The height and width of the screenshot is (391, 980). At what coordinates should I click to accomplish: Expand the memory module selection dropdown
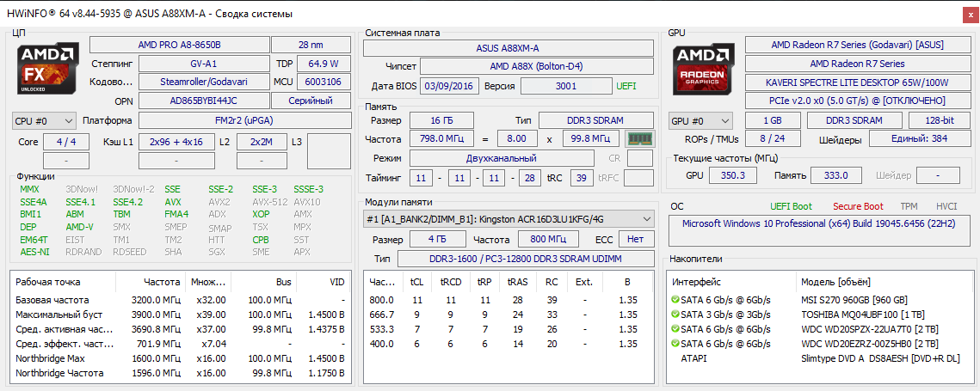508,219
